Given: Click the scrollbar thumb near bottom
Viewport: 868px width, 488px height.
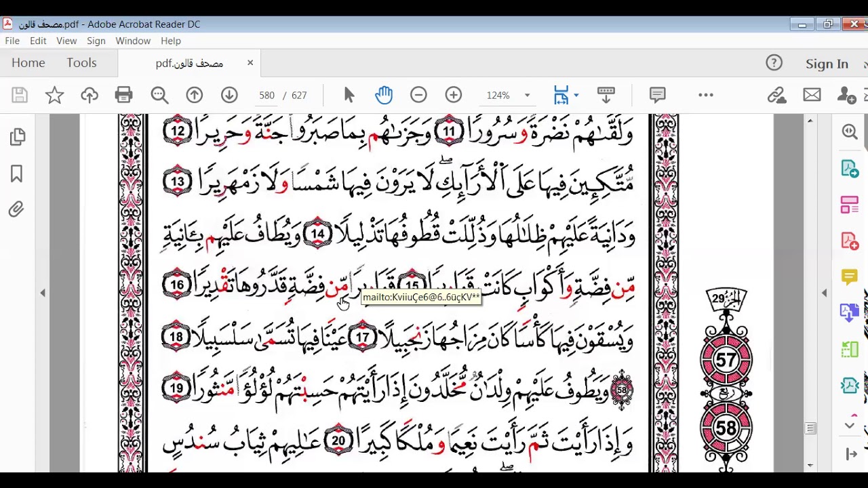Looking at the screenshot, I should [810, 428].
